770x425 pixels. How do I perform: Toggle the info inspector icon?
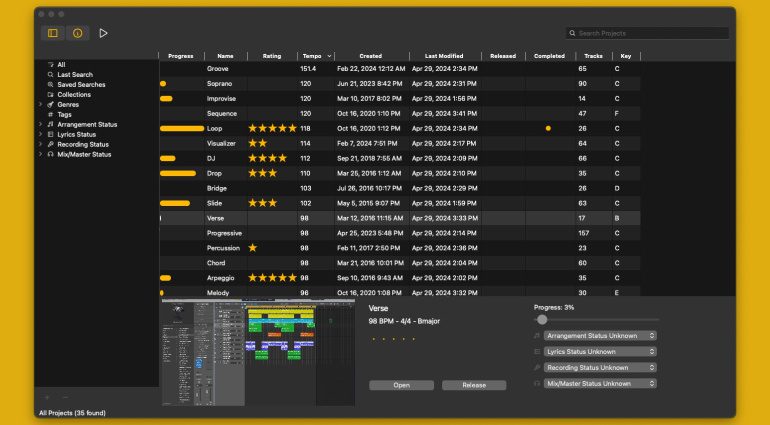coord(78,33)
